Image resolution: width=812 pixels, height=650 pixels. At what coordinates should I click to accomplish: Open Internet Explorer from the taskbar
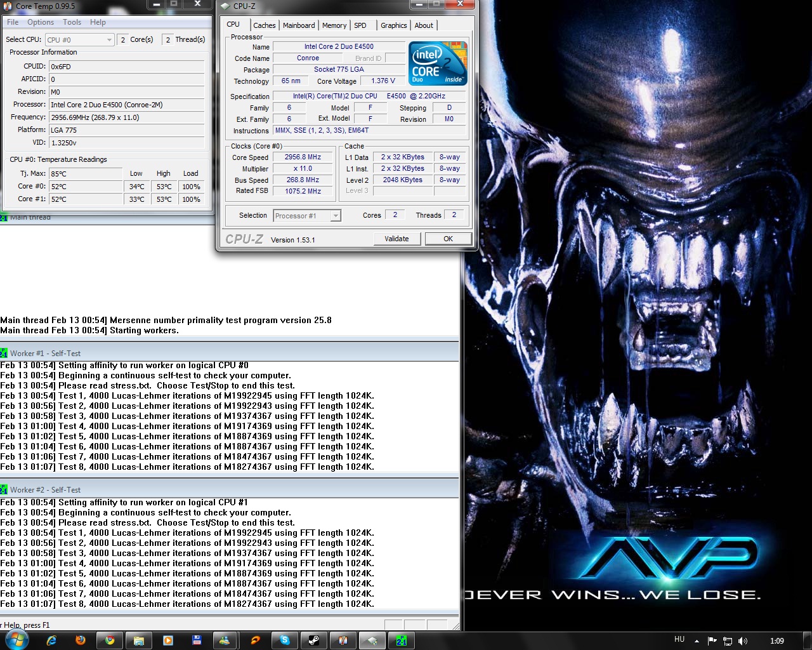coord(52,640)
